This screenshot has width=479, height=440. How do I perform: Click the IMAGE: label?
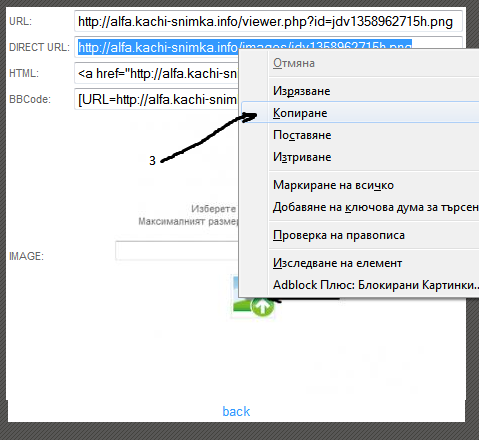pyautogui.click(x=26, y=256)
